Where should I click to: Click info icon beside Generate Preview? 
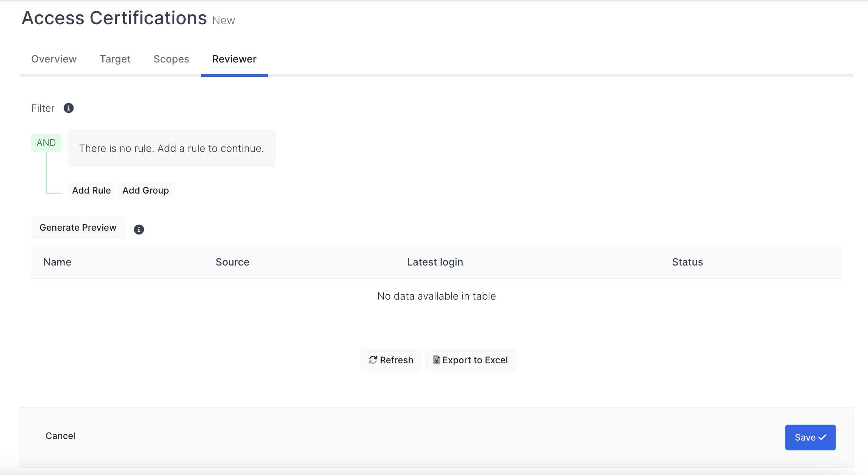[139, 229]
